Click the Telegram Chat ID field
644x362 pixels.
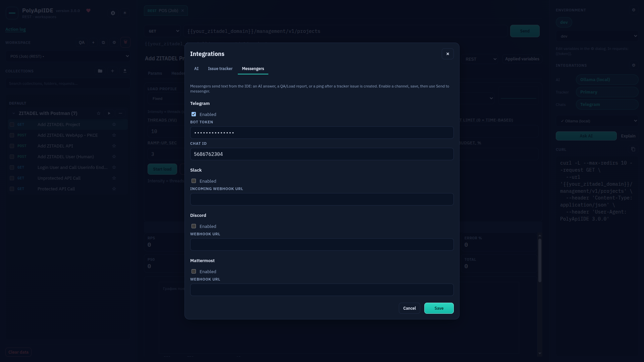[x=322, y=154]
